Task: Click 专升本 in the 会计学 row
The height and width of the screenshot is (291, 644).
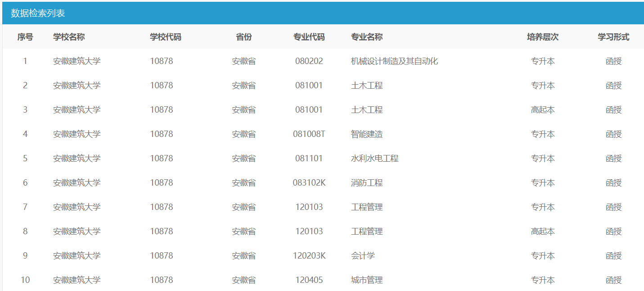Action: (543, 255)
